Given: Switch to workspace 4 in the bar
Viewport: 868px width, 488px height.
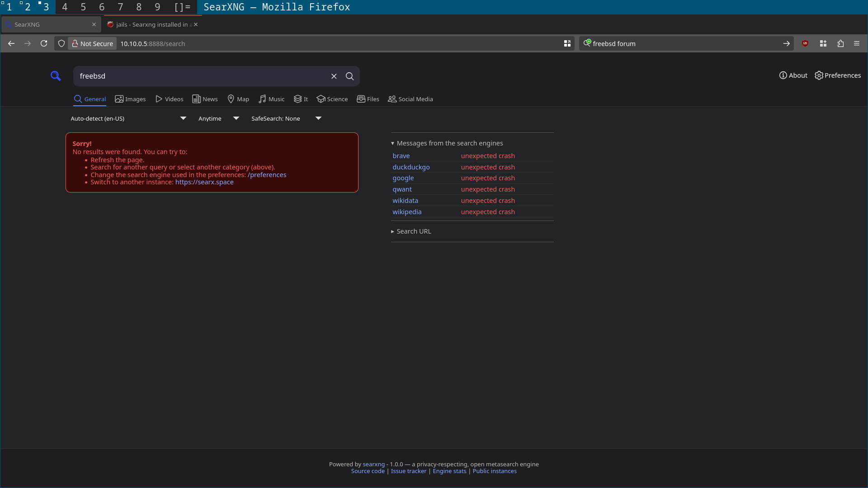Looking at the screenshot, I should [65, 7].
